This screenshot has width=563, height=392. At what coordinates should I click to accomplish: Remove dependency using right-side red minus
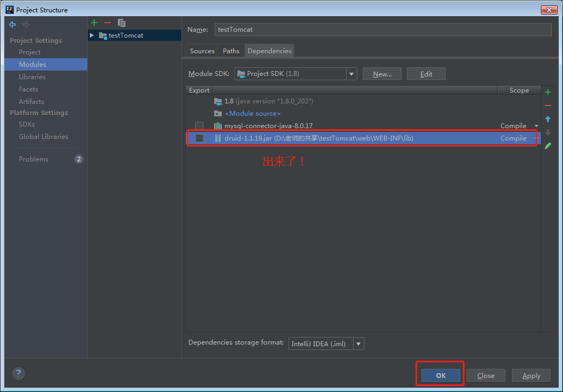pyautogui.click(x=547, y=106)
